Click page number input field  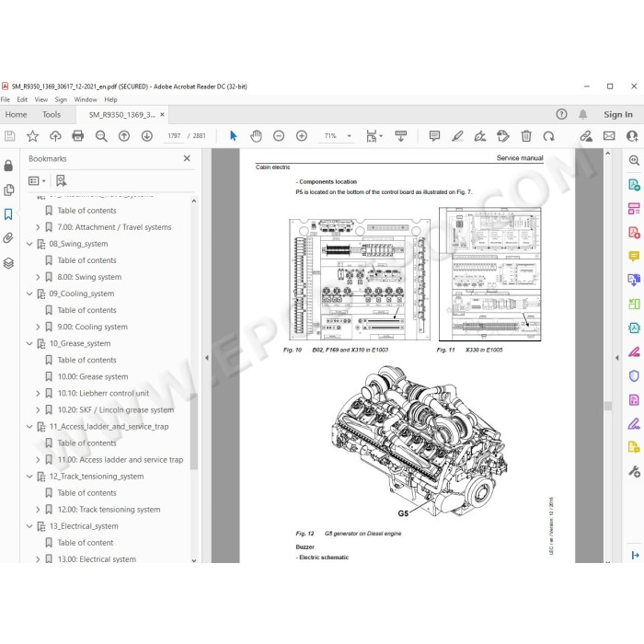click(x=174, y=136)
